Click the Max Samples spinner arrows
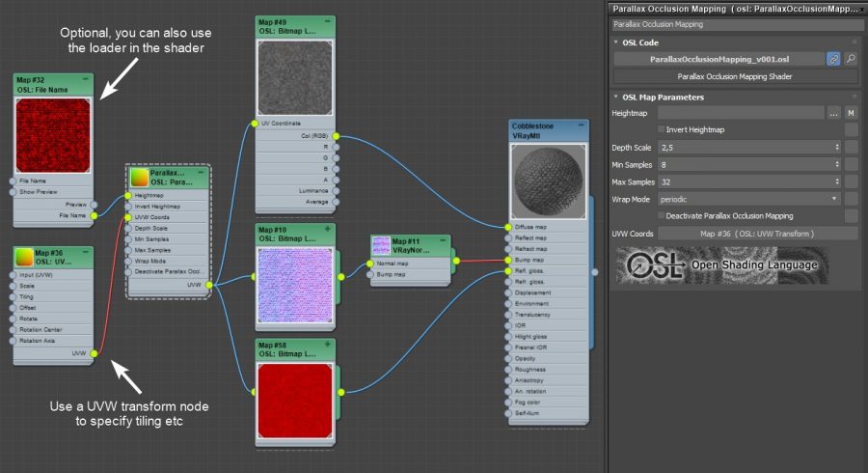The image size is (868, 473). 835,181
